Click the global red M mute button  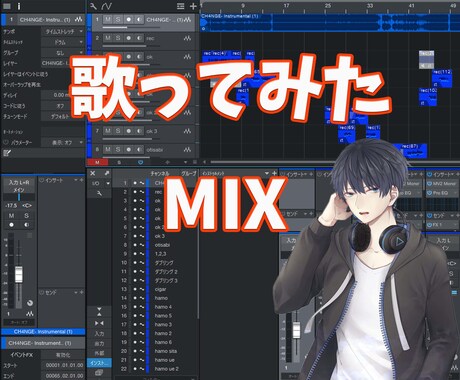coord(97,162)
